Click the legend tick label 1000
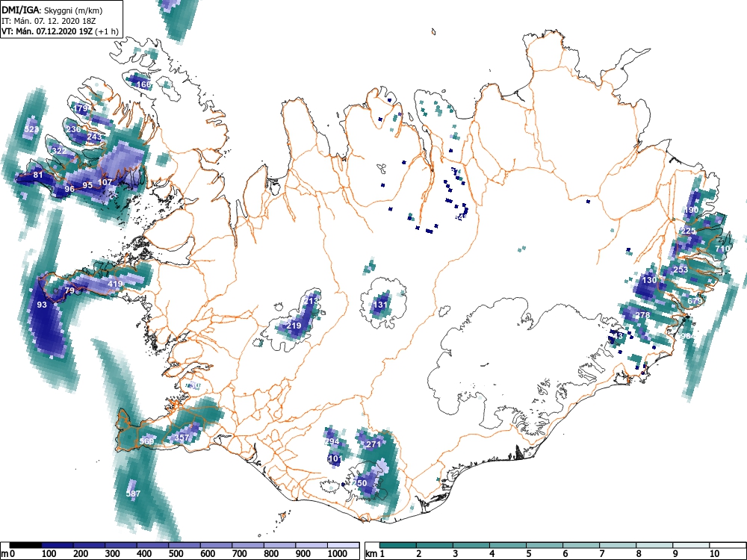Image resolution: width=747 pixels, height=560 pixels. pos(338,554)
